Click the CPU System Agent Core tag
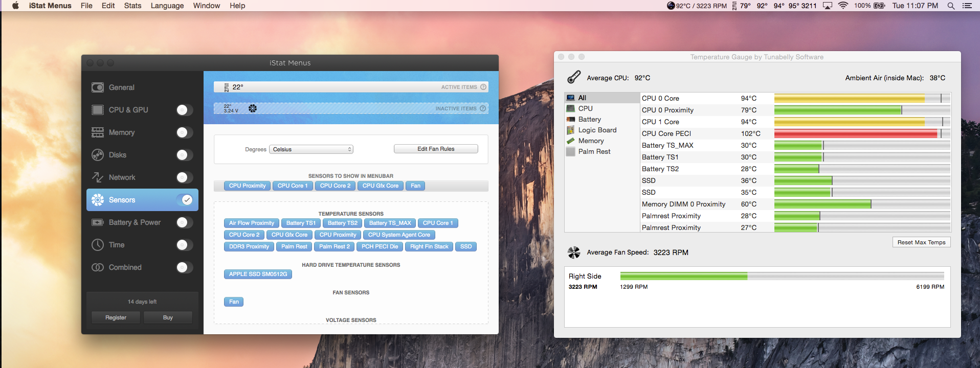Image resolution: width=980 pixels, height=368 pixels. (x=399, y=235)
